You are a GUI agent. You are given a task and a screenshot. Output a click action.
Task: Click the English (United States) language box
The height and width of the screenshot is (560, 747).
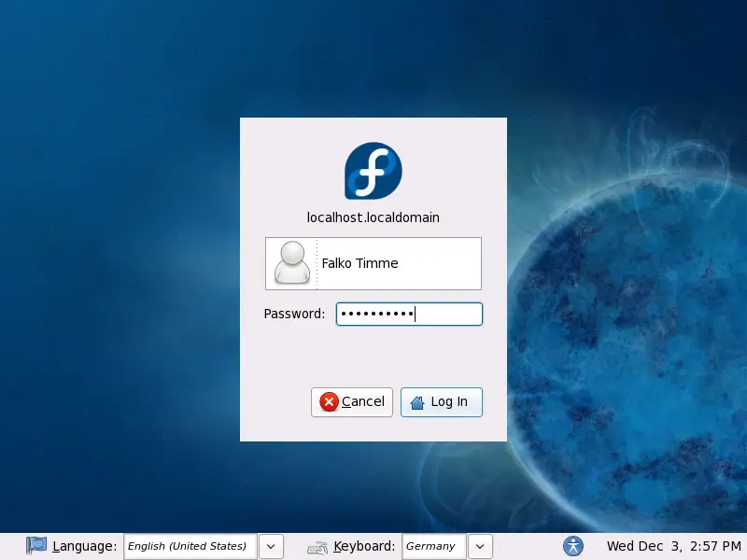coord(190,546)
